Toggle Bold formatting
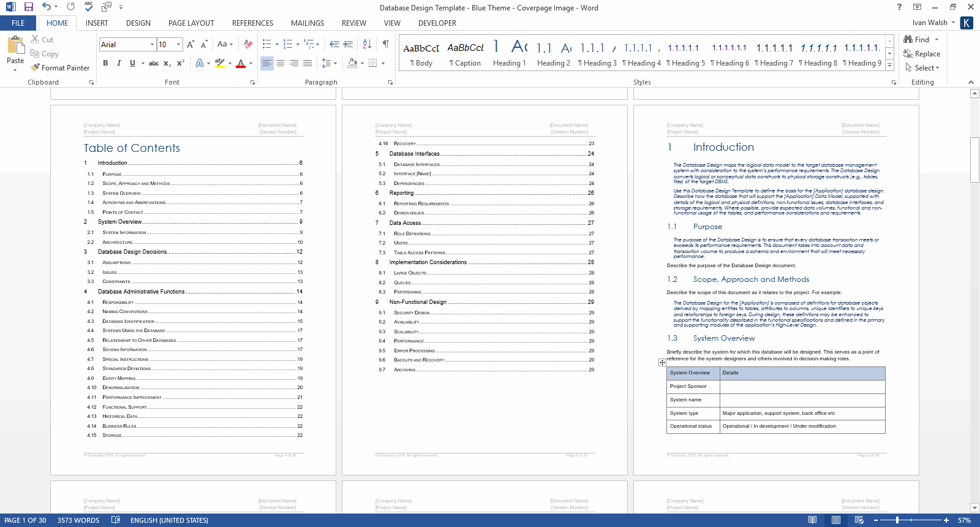980x527 pixels. tap(105, 63)
